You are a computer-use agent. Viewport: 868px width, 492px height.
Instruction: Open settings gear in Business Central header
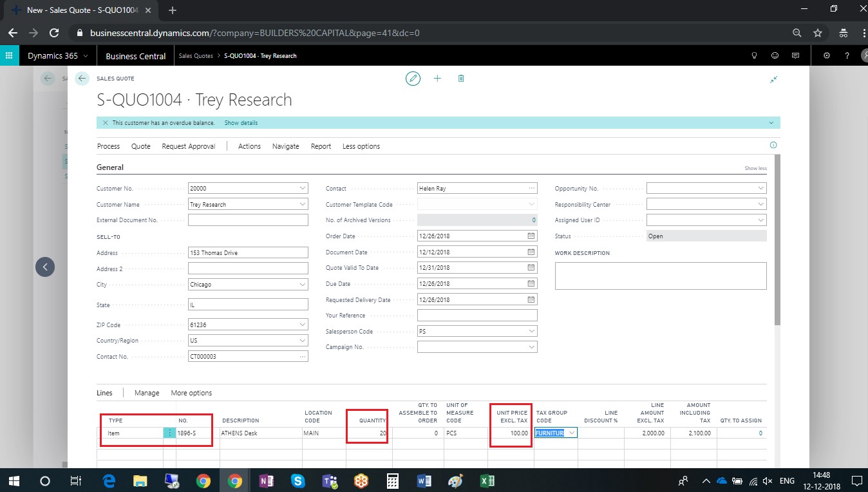click(x=827, y=56)
